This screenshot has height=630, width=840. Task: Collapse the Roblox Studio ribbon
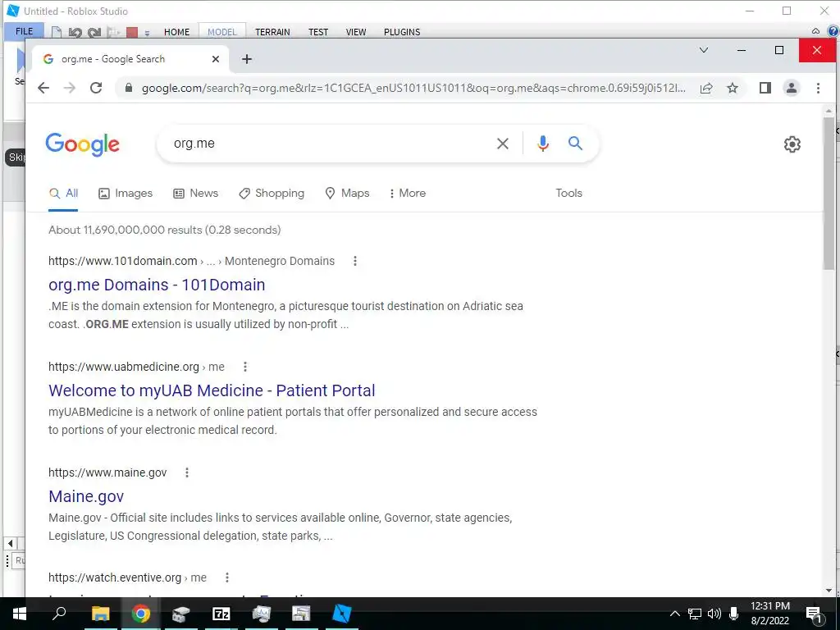click(x=815, y=31)
